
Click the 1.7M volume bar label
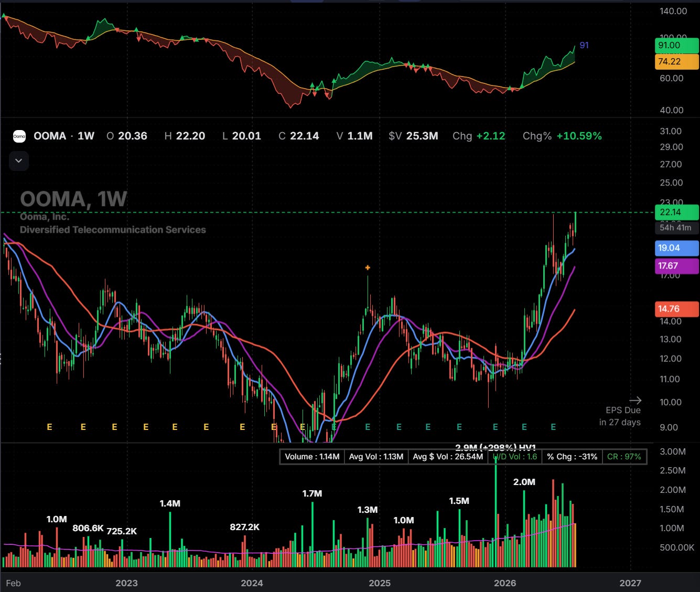point(312,493)
